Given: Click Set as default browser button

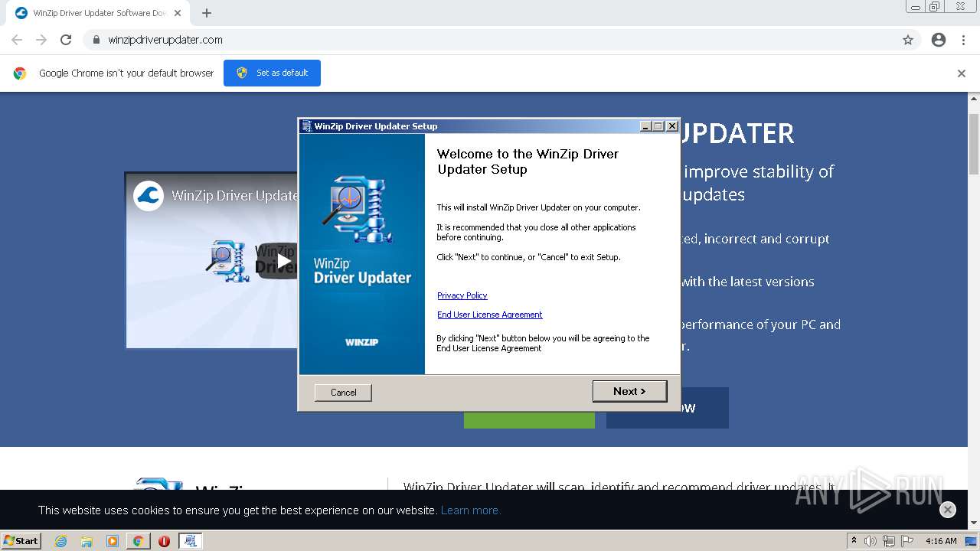Looking at the screenshot, I should tap(272, 73).
